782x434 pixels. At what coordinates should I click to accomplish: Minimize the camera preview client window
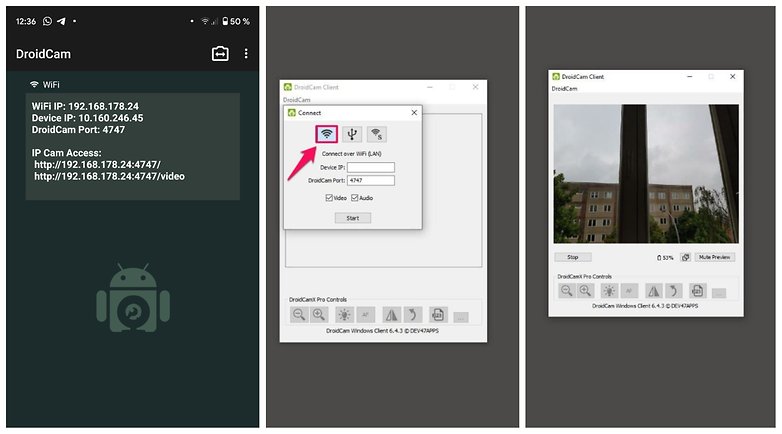pyautogui.click(x=689, y=76)
